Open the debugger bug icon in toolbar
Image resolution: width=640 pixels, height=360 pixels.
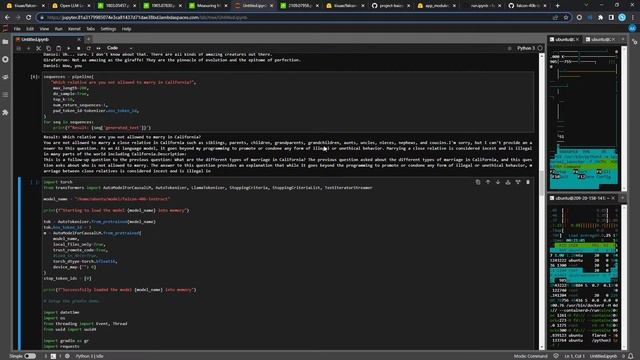coord(509,48)
